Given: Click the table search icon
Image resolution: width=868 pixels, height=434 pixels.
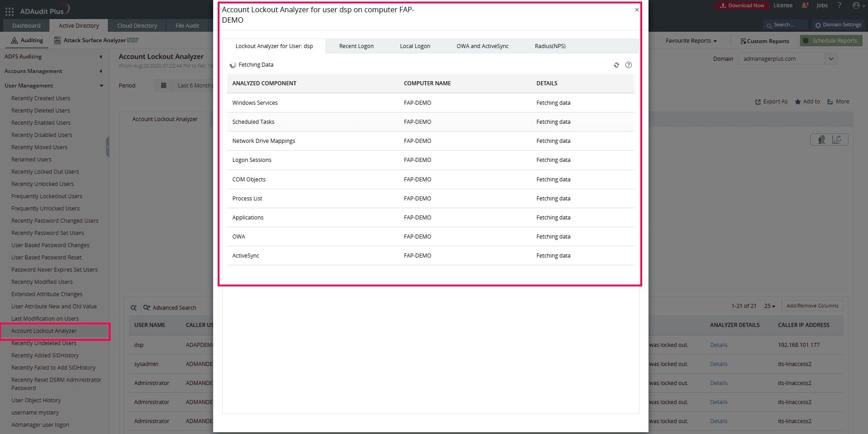Looking at the screenshot, I should point(134,308).
